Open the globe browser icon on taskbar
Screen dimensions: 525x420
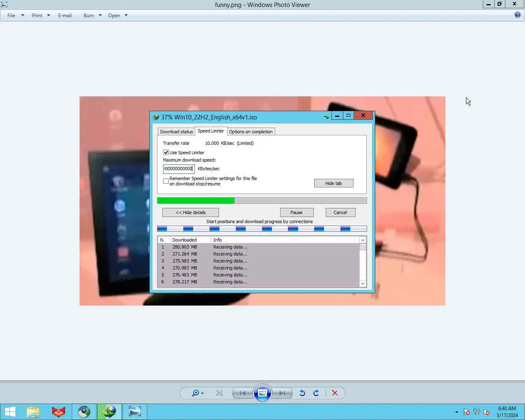tap(84, 412)
